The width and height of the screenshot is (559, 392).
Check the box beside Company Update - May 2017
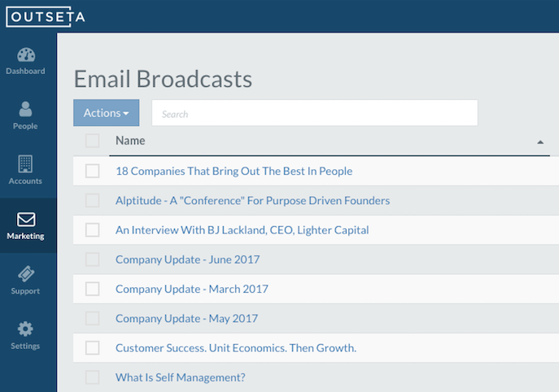point(92,318)
